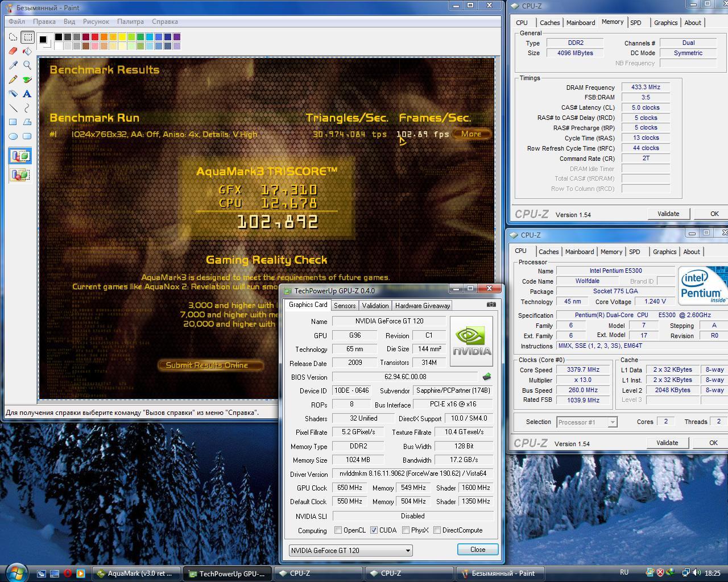This screenshot has width=728, height=582.
Task: Select the Text tool in Paint
Action: pos(27,94)
